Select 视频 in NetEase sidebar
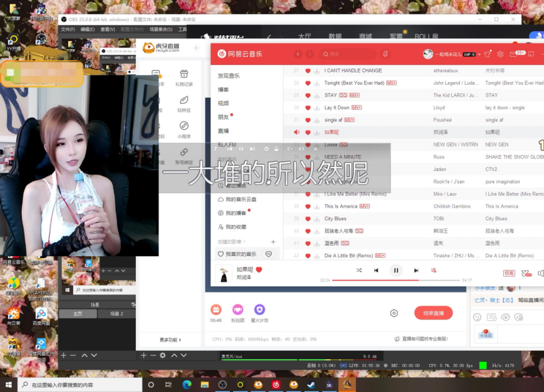Viewport: 544px width, 392px height. tap(224, 103)
